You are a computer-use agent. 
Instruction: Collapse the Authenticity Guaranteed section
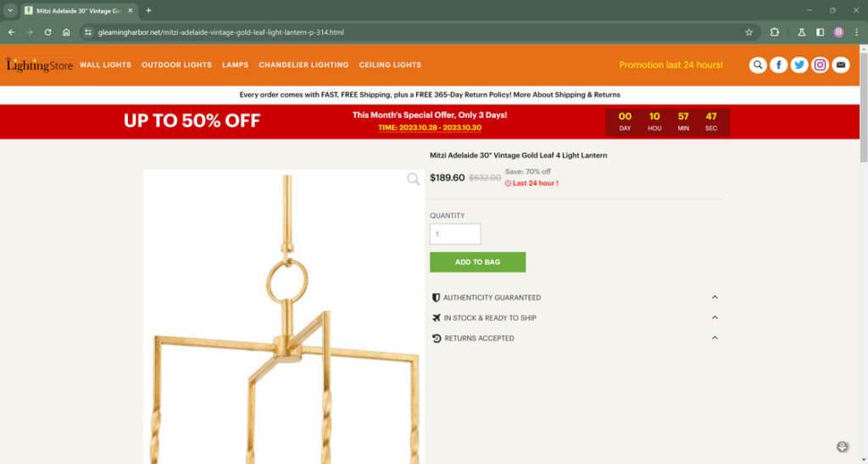tap(715, 298)
